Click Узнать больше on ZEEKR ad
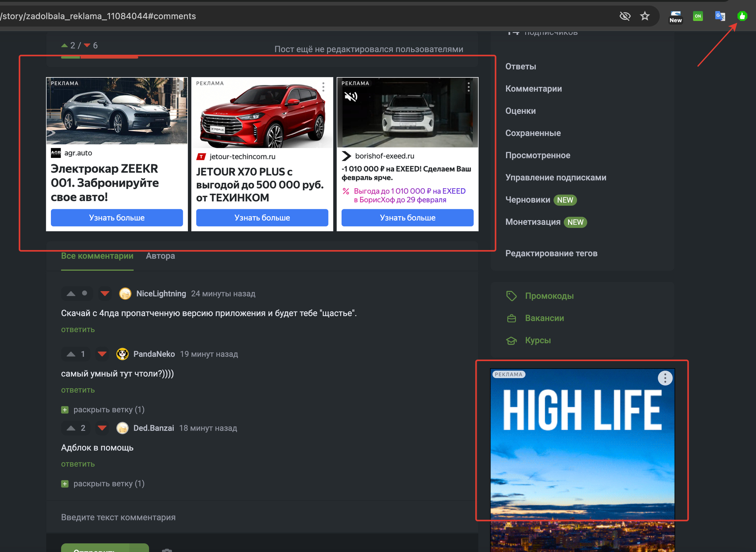 [x=117, y=218]
